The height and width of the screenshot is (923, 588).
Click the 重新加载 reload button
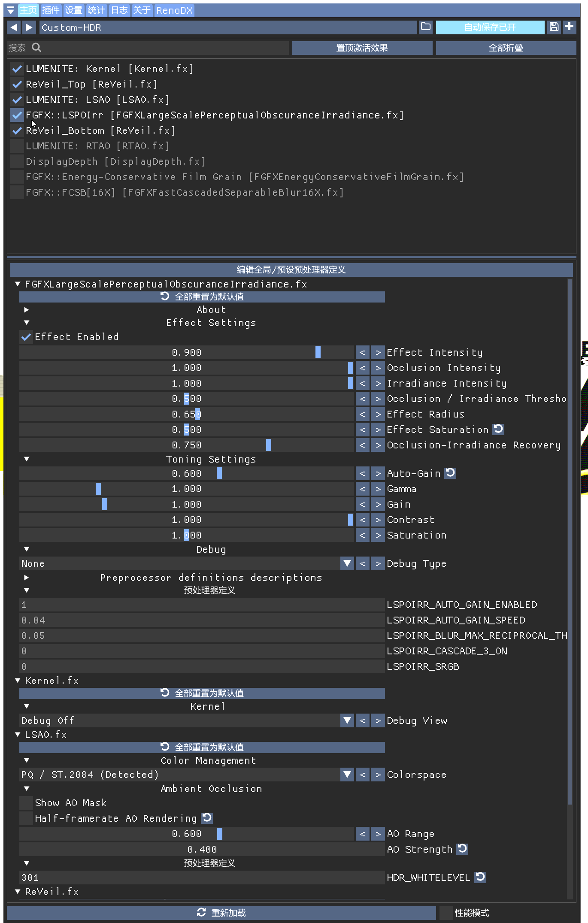[221, 912]
